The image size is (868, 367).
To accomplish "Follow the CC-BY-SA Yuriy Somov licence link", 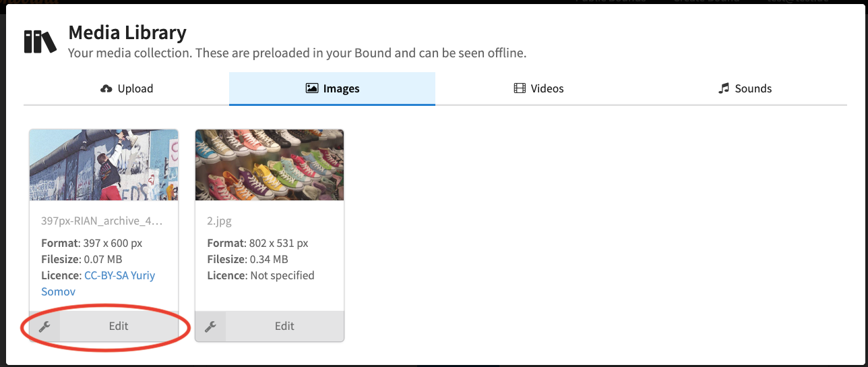I will click(98, 283).
